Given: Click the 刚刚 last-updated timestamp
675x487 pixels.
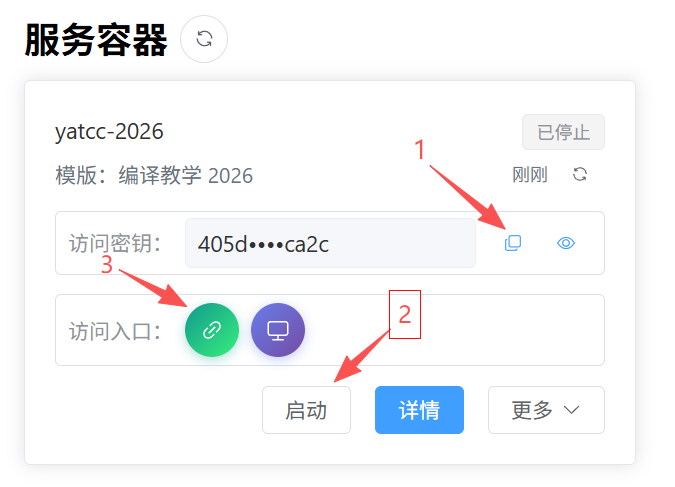Looking at the screenshot, I should tap(530, 175).
